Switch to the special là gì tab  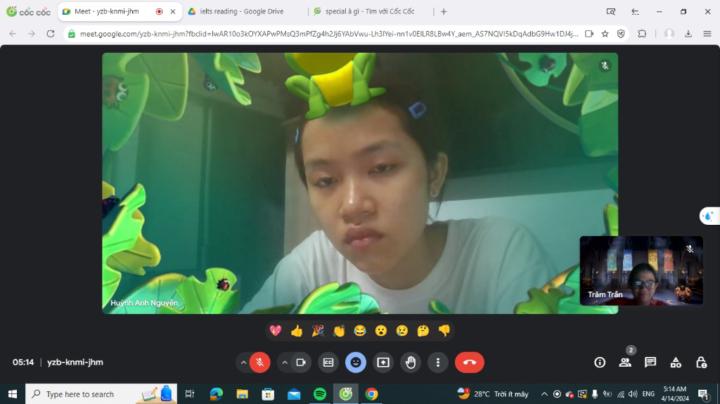pyautogui.click(x=370, y=11)
